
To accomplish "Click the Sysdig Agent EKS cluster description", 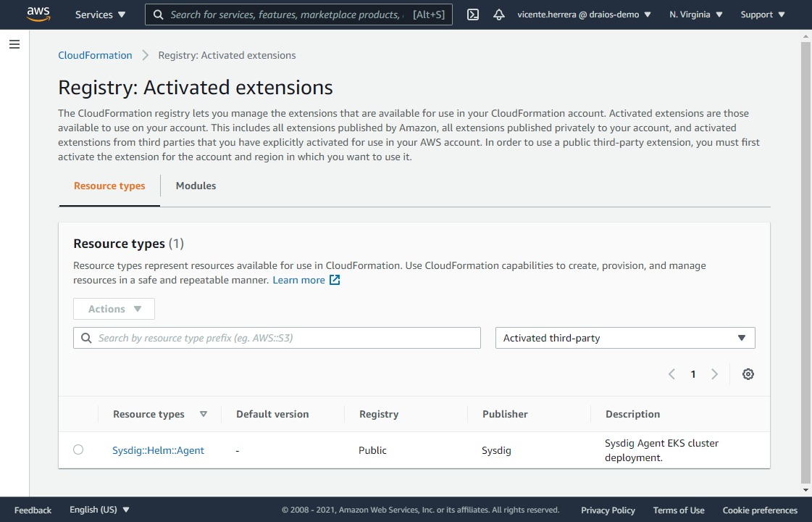I will [661, 450].
